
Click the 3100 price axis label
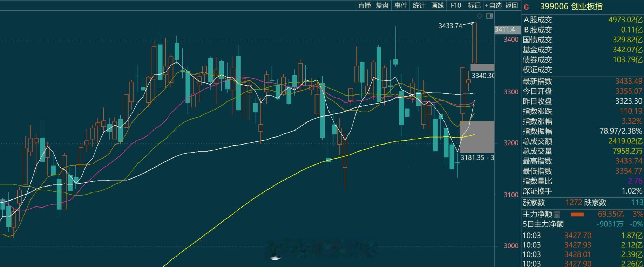tap(511, 195)
